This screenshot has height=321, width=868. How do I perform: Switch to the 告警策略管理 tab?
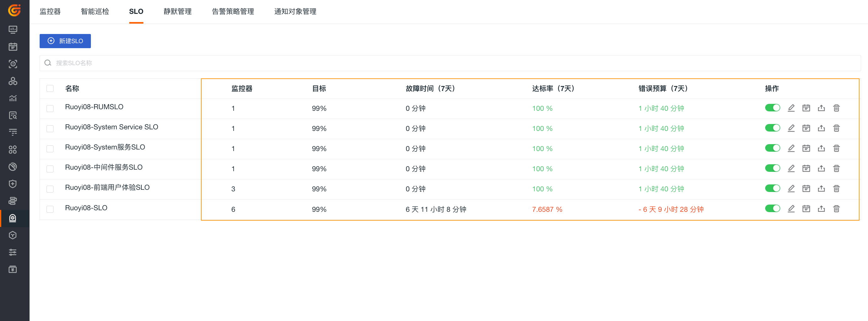233,11
